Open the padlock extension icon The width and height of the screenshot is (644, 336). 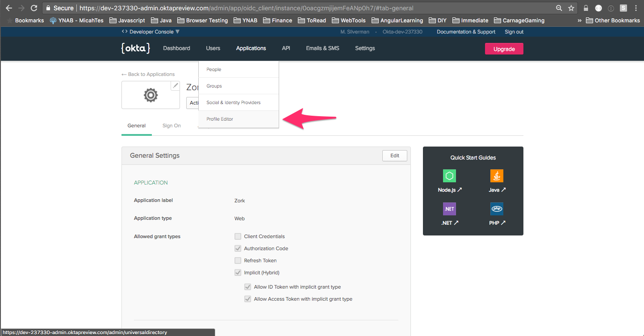click(586, 8)
